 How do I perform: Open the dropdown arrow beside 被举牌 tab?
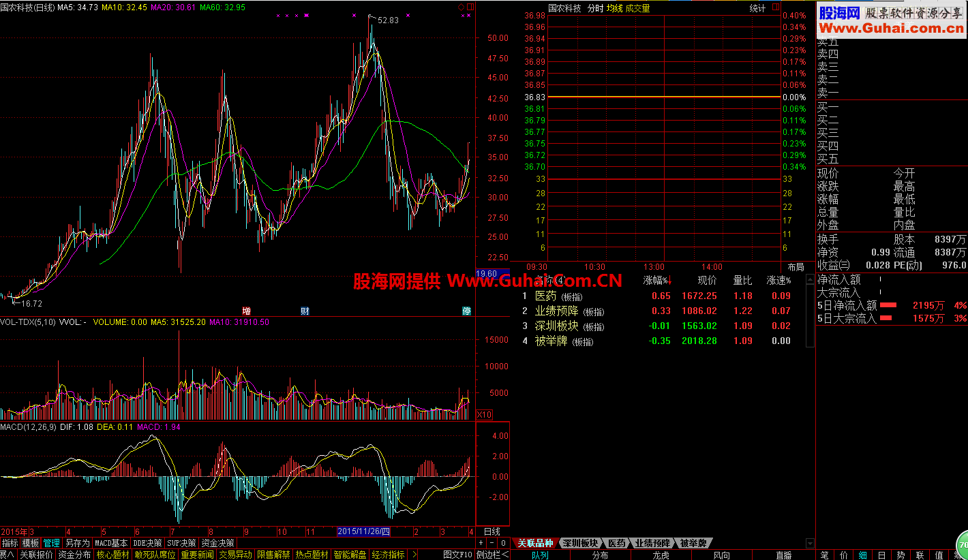[x=809, y=543]
